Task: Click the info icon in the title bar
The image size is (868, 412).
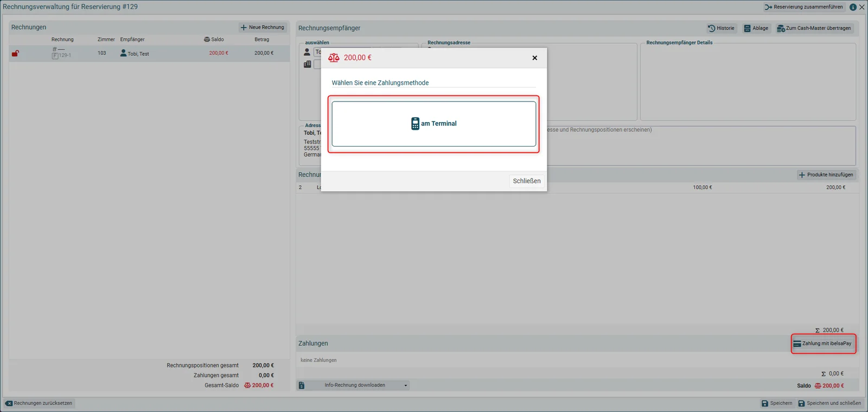Action: (853, 7)
